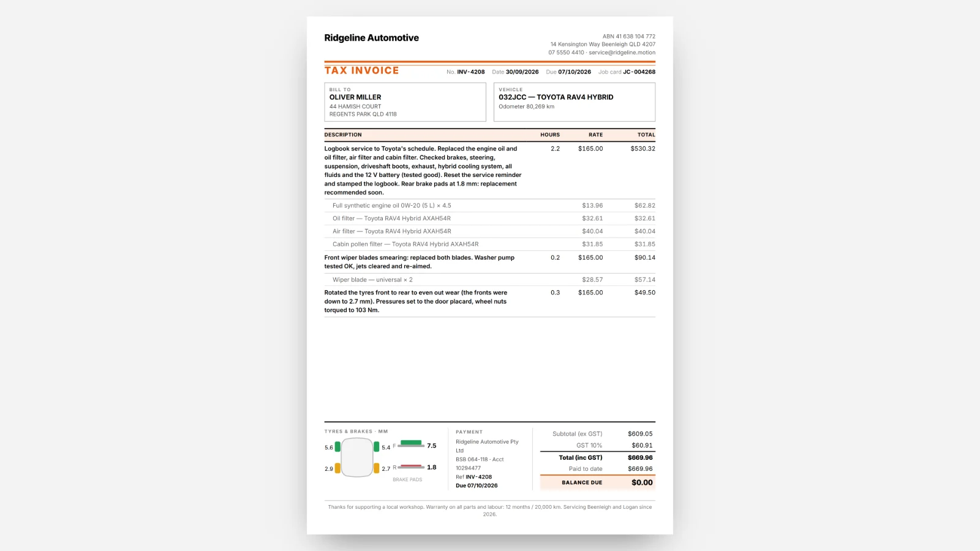Click the 'REGENTS PARK QLD 4118' address line
The width and height of the screenshot is (980, 551).
(x=363, y=114)
